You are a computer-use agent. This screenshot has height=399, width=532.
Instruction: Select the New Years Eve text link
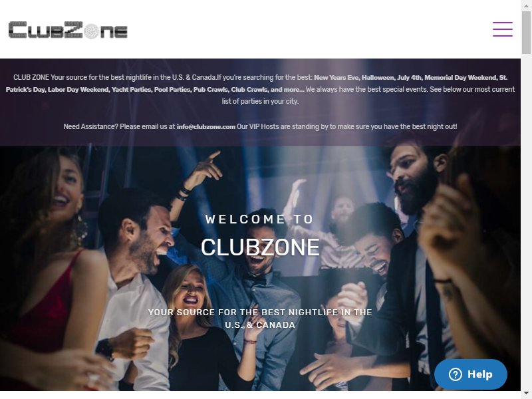[x=336, y=78]
